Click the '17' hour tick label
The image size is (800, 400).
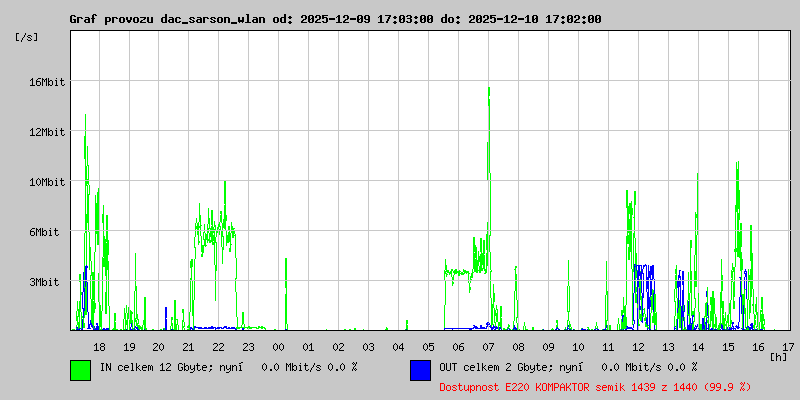click(788, 347)
